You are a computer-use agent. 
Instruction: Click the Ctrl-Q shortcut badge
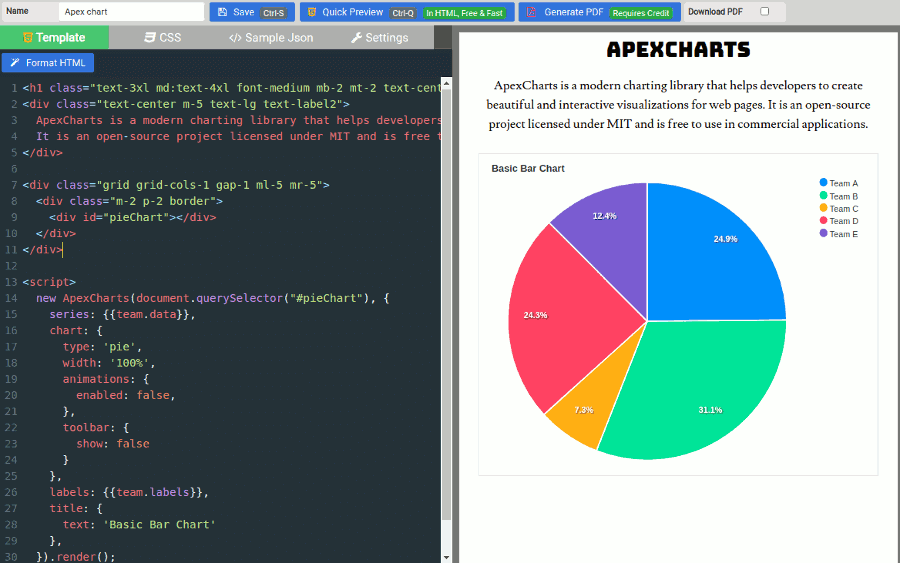pos(403,13)
